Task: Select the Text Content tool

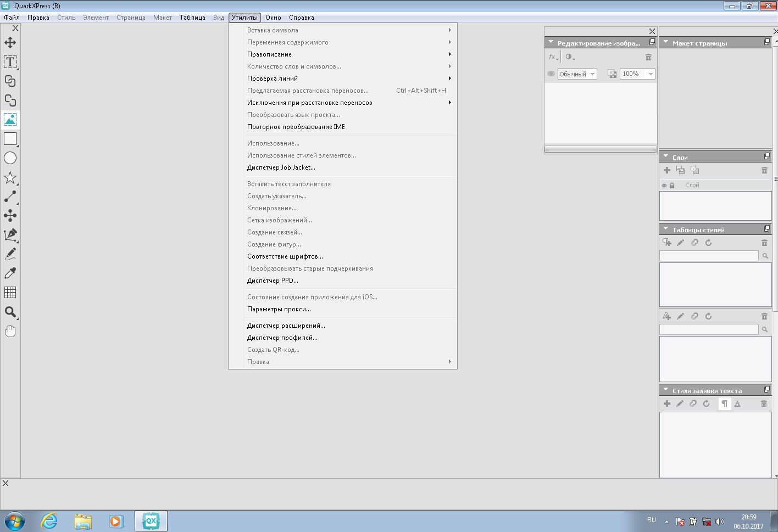Action: pos(10,61)
